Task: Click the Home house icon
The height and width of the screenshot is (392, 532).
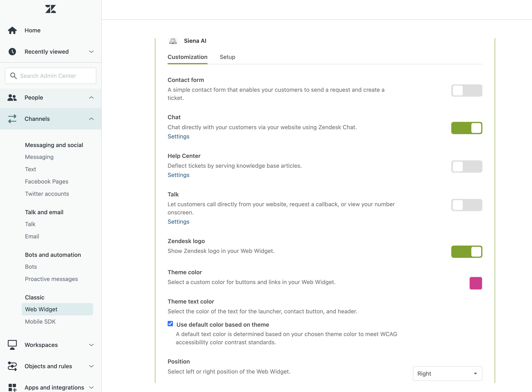Action: [x=12, y=30]
